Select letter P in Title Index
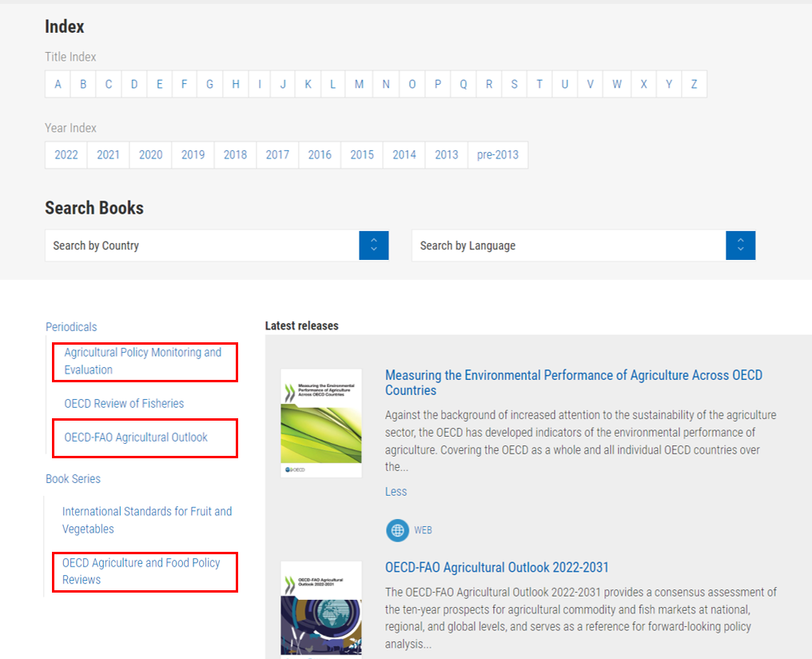 438,84
